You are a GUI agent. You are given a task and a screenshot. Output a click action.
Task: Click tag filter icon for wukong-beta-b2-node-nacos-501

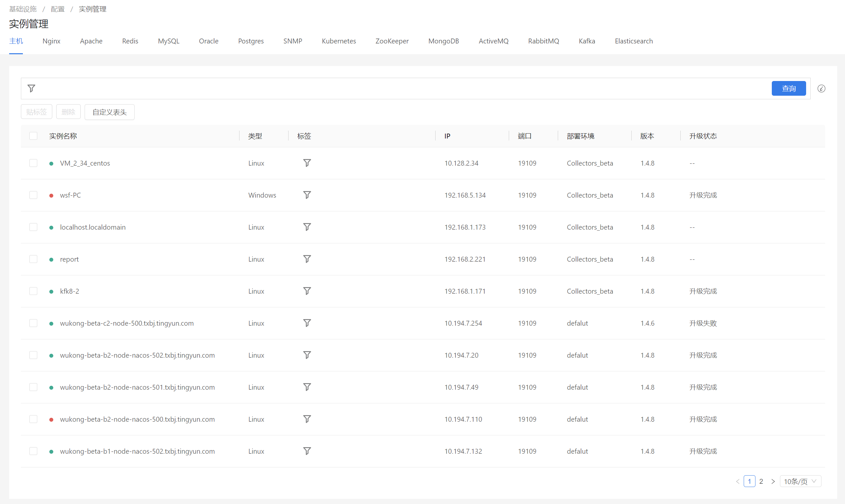(307, 387)
